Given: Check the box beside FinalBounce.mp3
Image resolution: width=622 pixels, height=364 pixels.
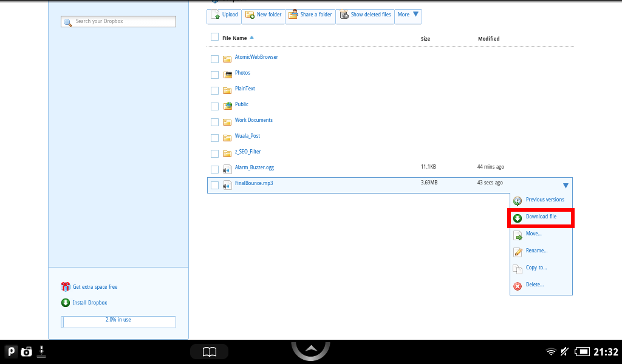Looking at the screenshot, I should [x=214, y=185].
